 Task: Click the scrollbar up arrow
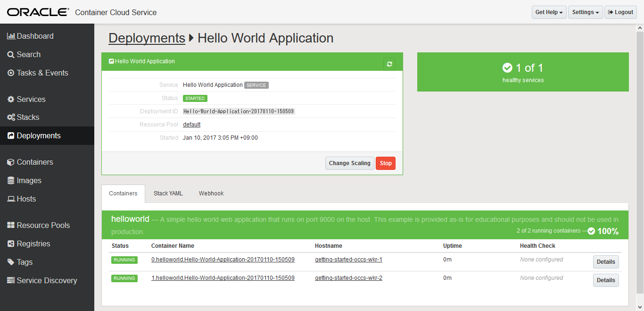pyautogui.click(x=640, y=27)
